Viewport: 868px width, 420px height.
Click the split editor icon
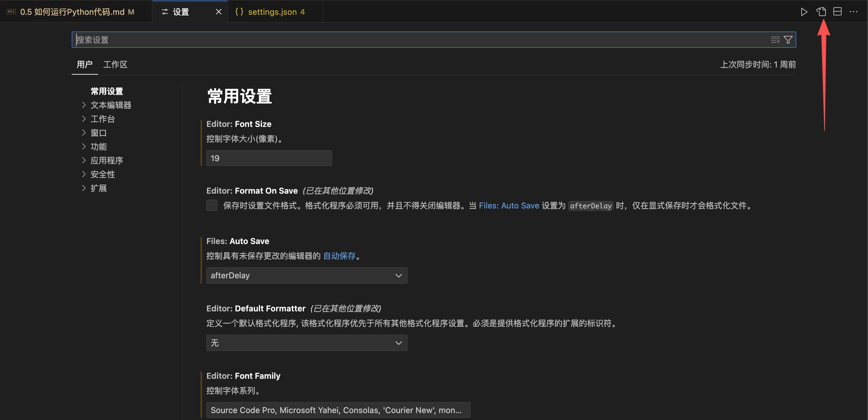pos(837,12)
